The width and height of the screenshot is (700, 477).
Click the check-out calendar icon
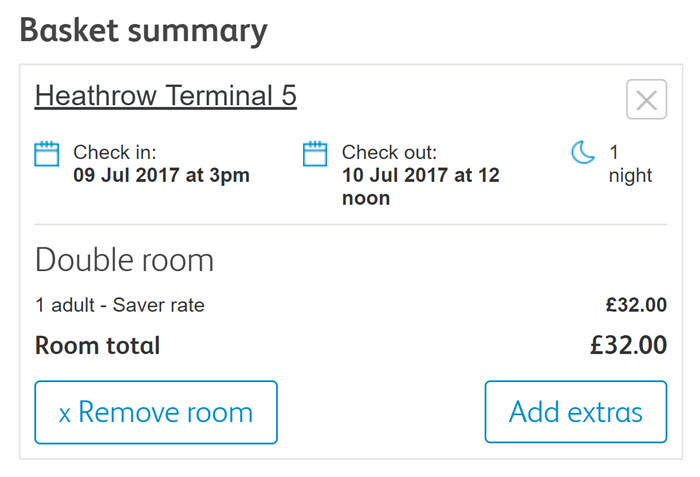pyautogui.click(x=315, y=154)
